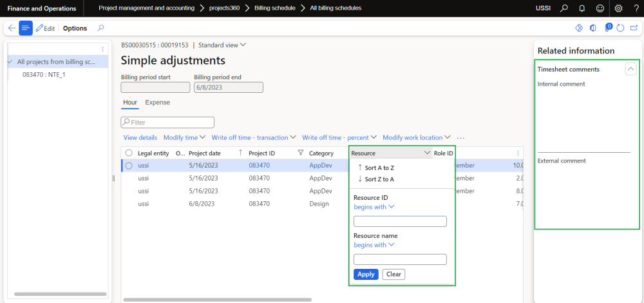Open the navigation list menu icon
The width and height of the screenshot is (644, 303).
tap(26, 28)
